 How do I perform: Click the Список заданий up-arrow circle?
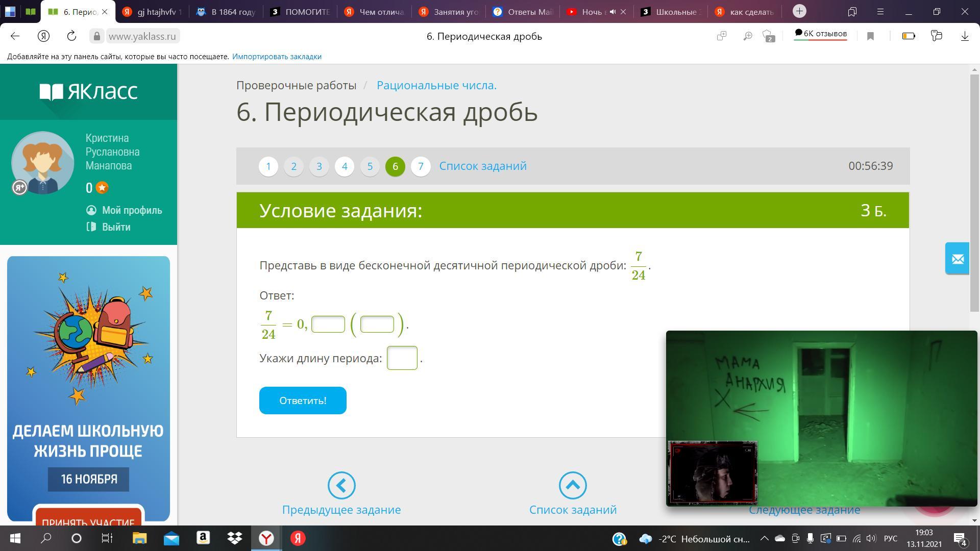pyautogui.click(x=573, y=485)
